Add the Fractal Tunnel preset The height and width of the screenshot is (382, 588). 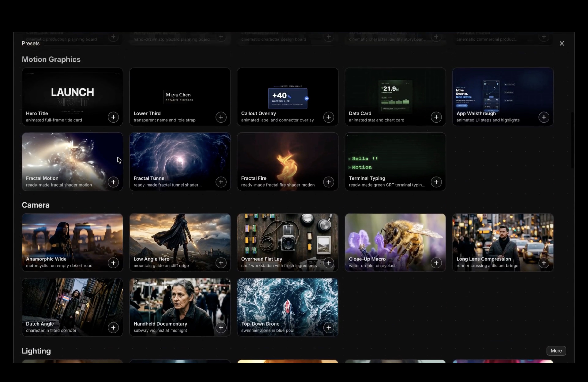point(221,182)
